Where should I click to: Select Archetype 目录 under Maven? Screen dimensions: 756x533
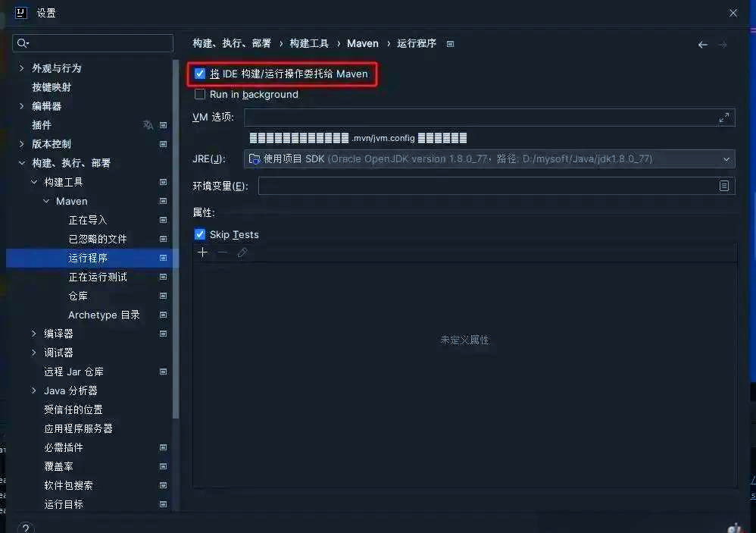click(x=104, y=315)
